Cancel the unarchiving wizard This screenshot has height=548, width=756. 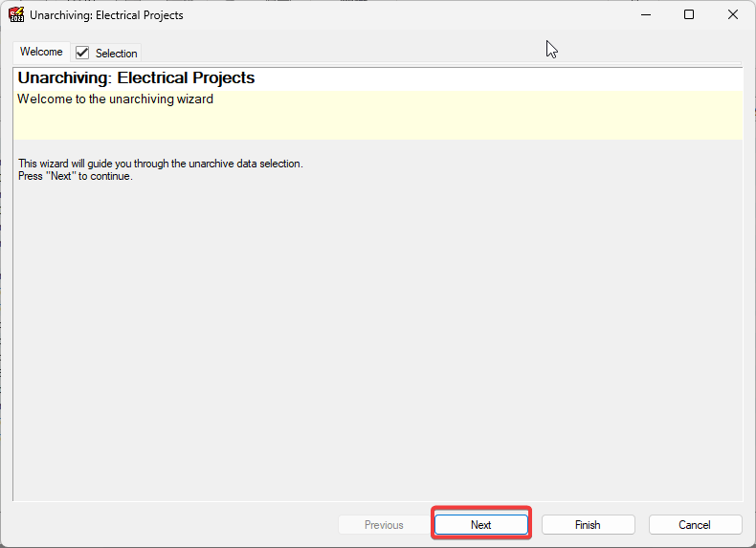tap(695, 524)
